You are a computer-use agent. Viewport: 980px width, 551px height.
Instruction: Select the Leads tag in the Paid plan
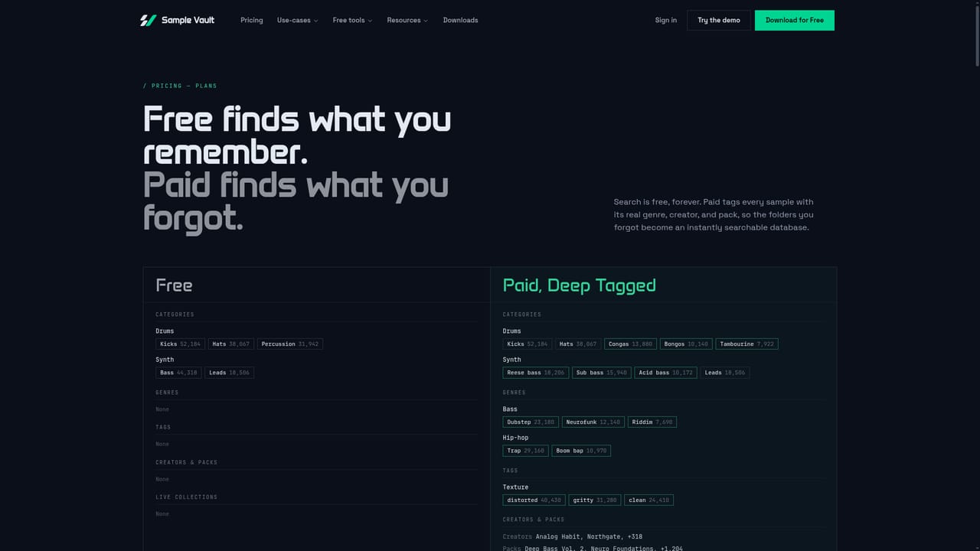coord(725,373)
